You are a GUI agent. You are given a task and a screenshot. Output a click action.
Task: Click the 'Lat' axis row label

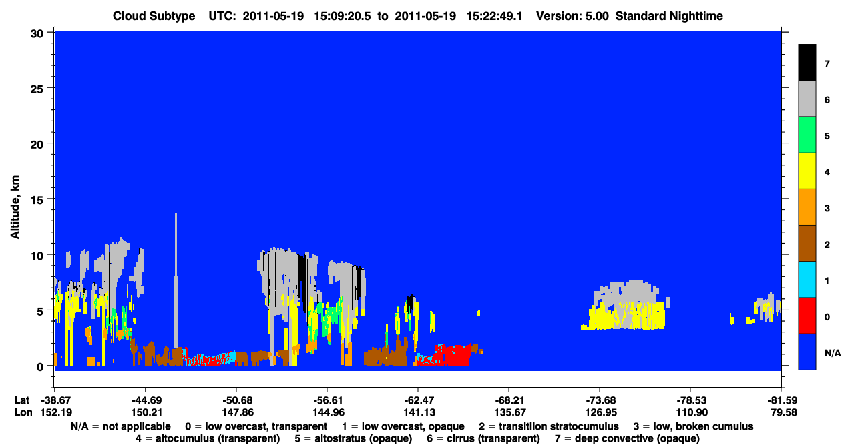coord(21,400)
